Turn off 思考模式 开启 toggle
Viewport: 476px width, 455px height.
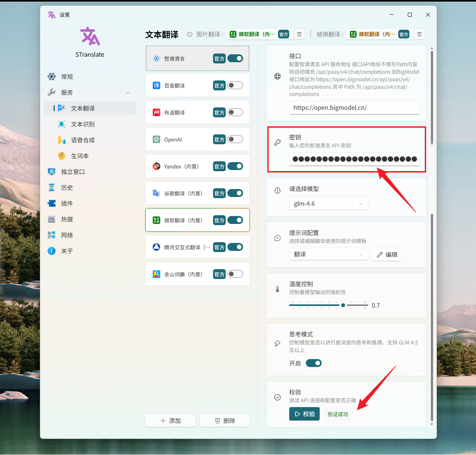pos(314,363)
